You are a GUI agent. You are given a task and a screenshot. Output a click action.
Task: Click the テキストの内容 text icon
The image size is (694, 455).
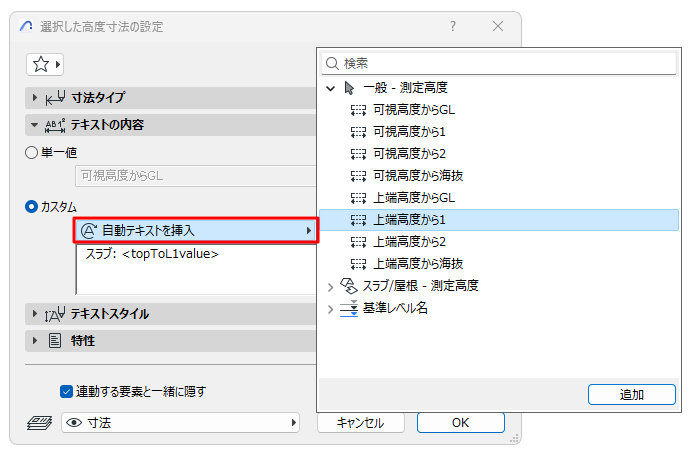click(x=55, y=125)
